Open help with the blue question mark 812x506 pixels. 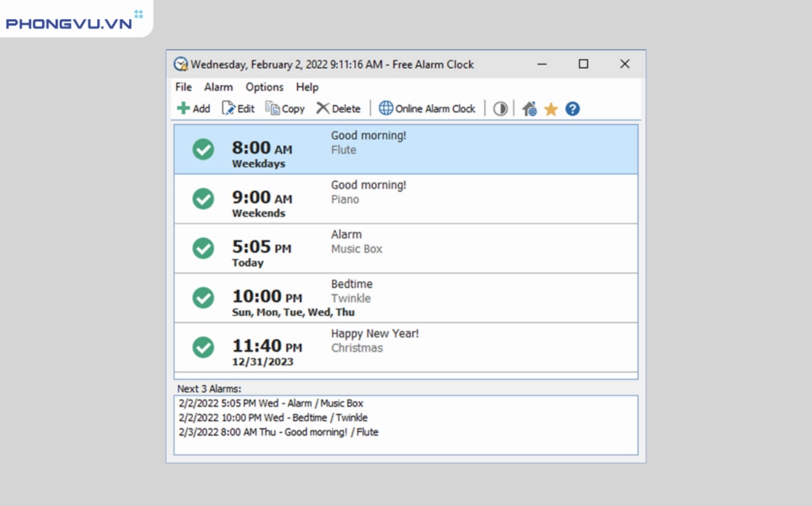click(x=572, y=109)
